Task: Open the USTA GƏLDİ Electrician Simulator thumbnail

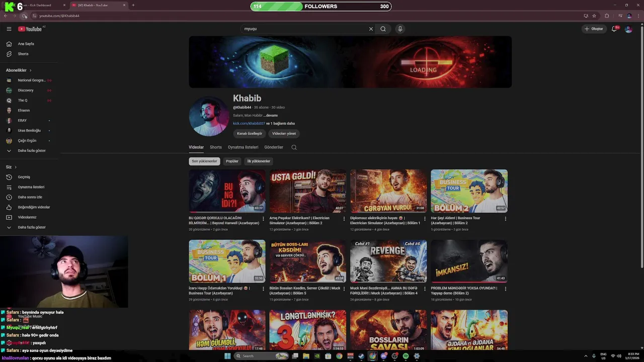Action: coord(308,191)
